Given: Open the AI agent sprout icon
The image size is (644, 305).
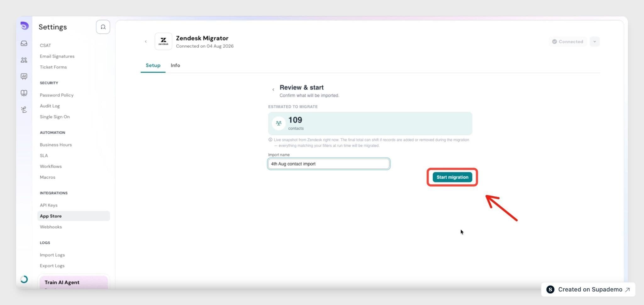Looking at the screenshot, I should [x=24, y=110].
